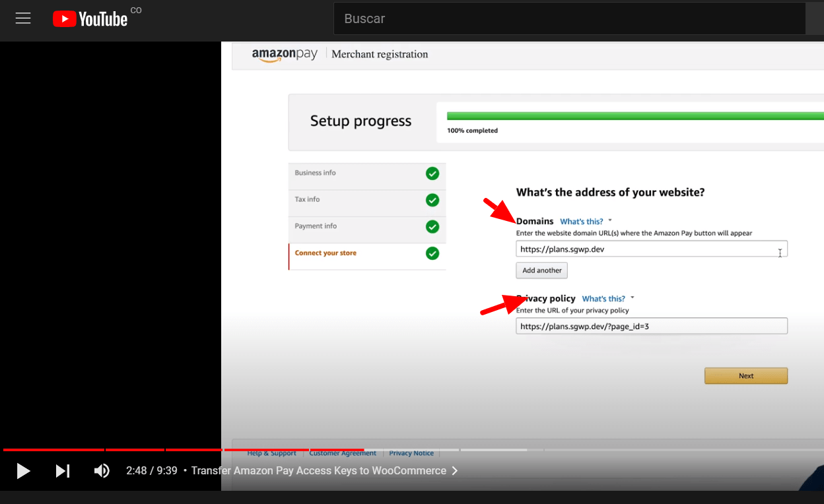This screenshot has width=824, height=504.
Task: Expand the dropdown arrow beside Privacy policy help
Action: tap(633, 298)
